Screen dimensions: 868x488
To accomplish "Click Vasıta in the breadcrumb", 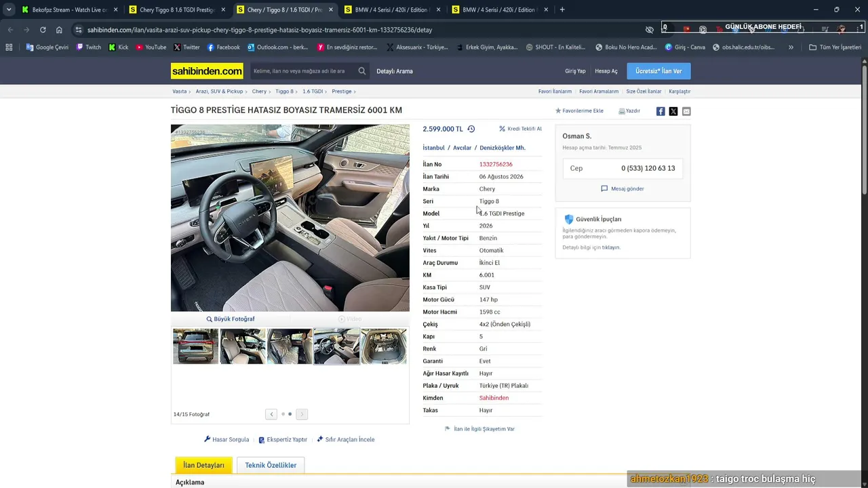I will click(x=180, y=91).
